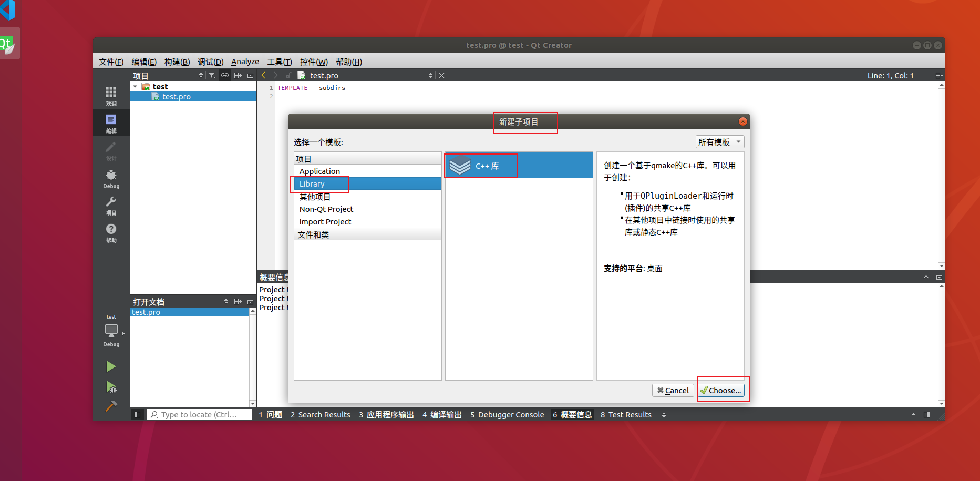This screenshot has width=980, height=481.
Task: Close the 新建子项目 dialog
Action: (742, 121)
